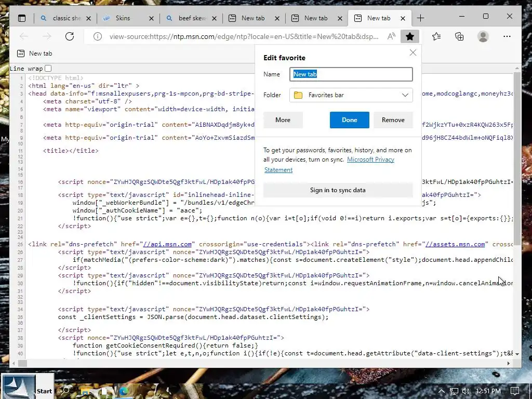
Task: Switch to the Skins tab
Action: tap(128, 18)
